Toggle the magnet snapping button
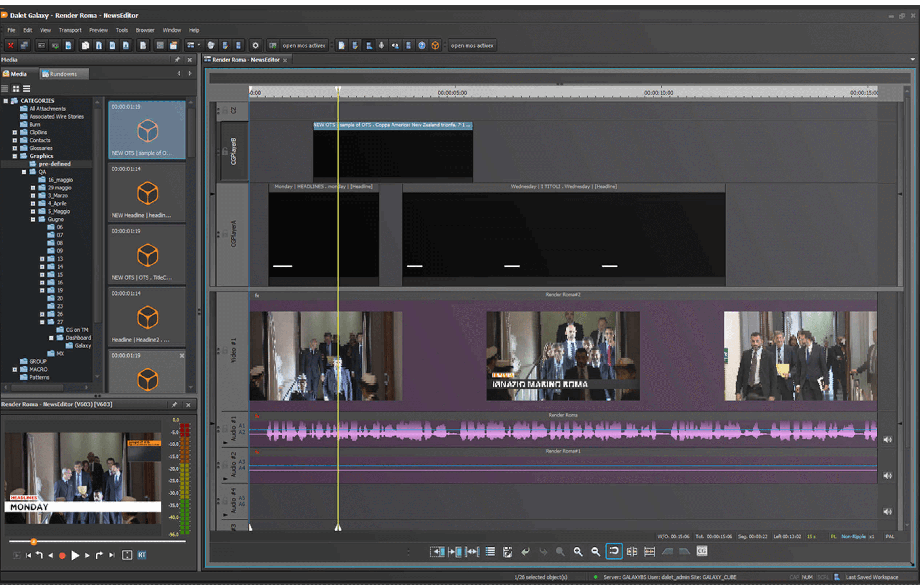 (x=614, y=551)
